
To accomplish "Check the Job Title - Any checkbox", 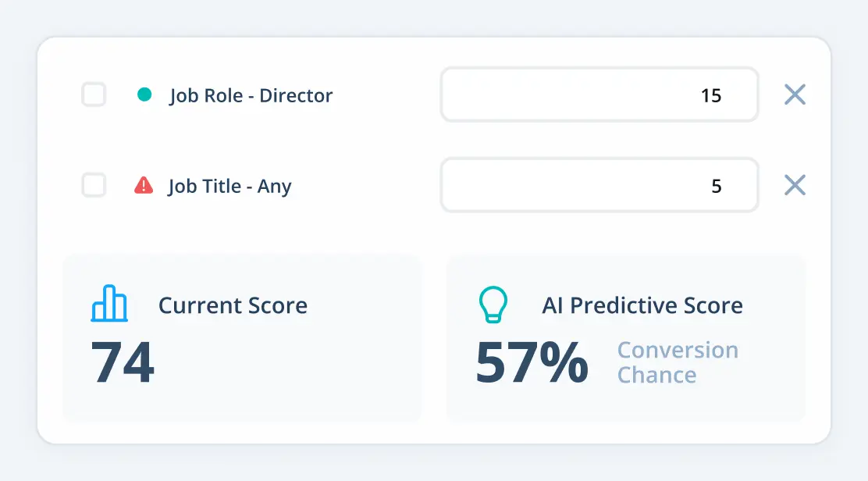I will [94, 185].
